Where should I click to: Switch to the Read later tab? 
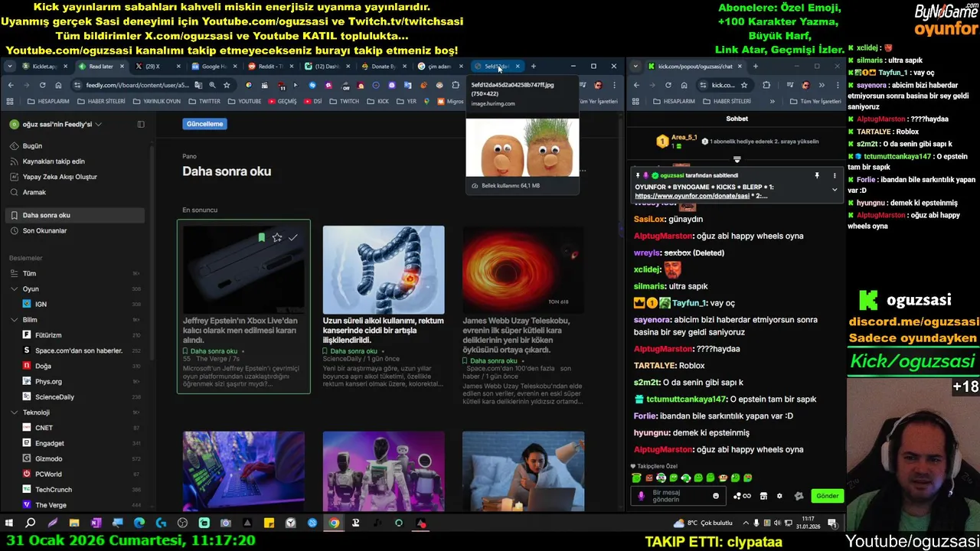click(100, 67)
